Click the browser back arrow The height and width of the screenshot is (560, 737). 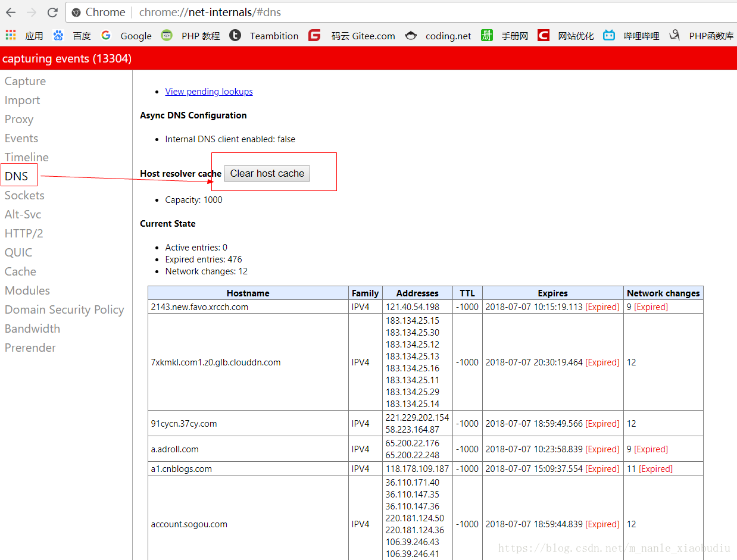(11, 12)
